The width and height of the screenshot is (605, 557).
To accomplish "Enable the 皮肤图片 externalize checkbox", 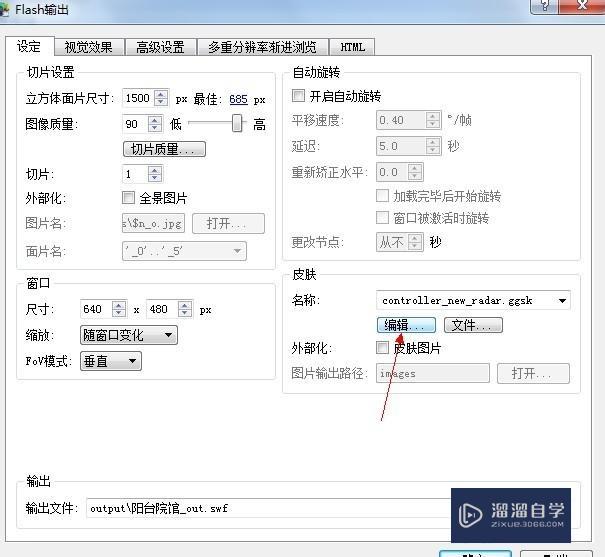I will (382, 348).
